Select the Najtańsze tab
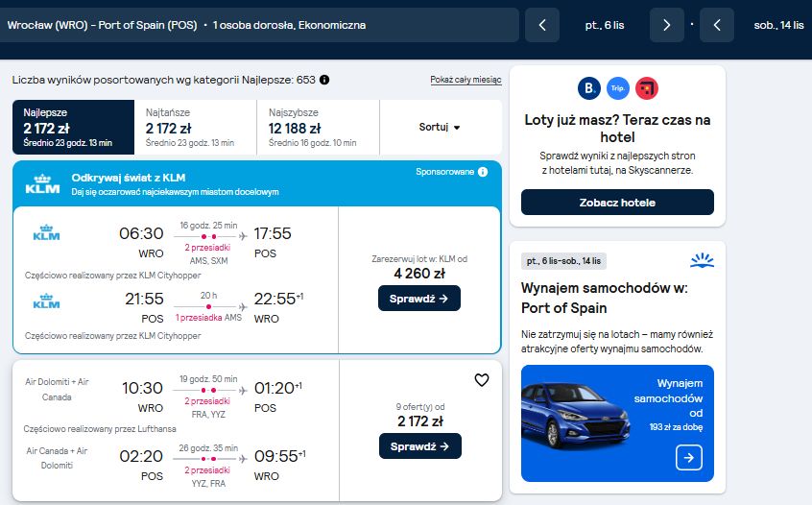This screenshot has height=505, width=812. click(195, 128)
